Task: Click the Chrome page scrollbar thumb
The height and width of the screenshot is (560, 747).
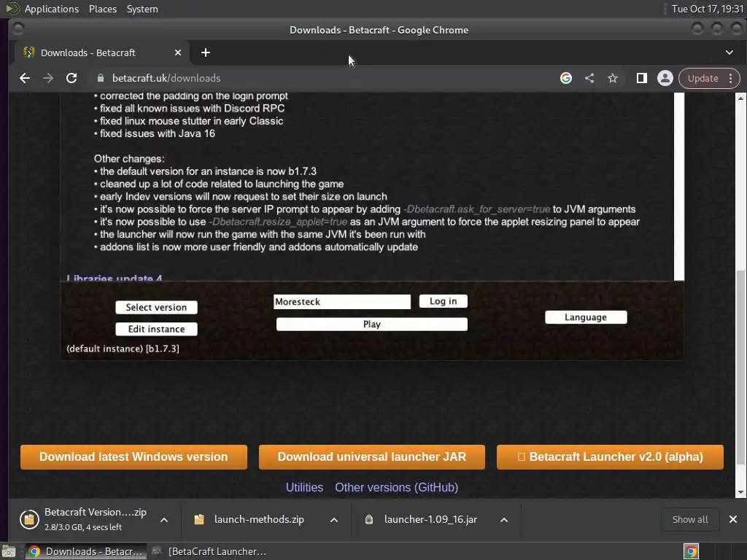Action: click(x=741, y=367)
